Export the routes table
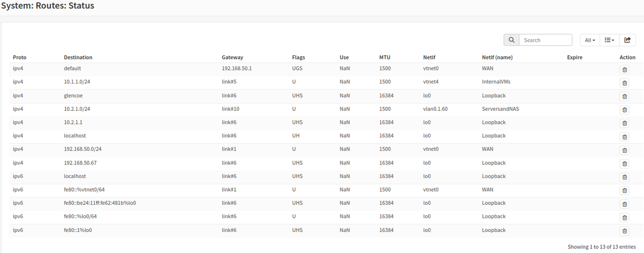Viewport: 644px width, 253px height. [x=627, y=40]
